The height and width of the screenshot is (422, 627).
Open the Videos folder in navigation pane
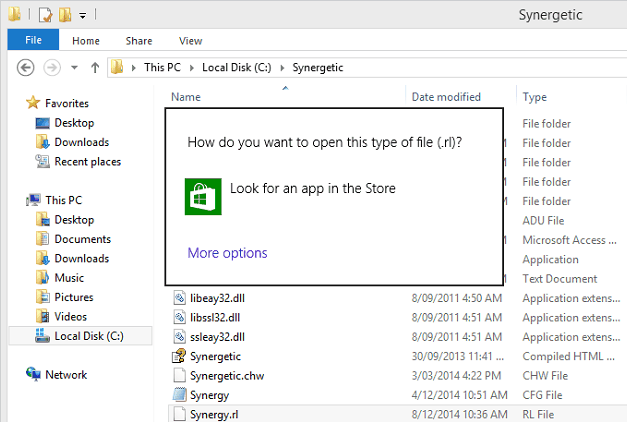point(70,316)
